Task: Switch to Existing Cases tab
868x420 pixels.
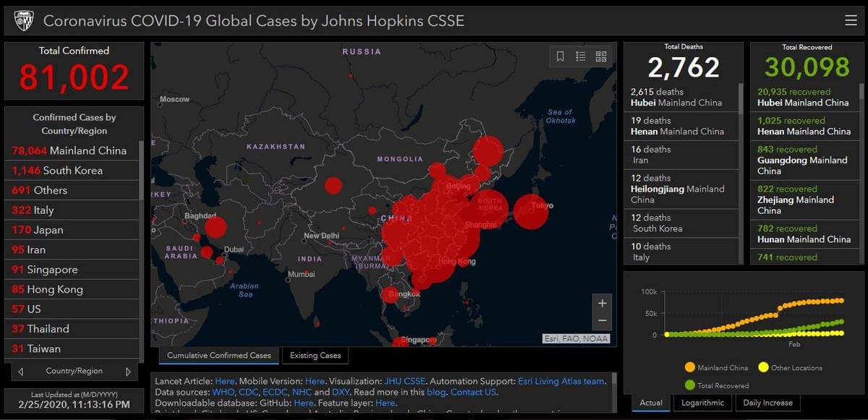Action: click(315, 355)
